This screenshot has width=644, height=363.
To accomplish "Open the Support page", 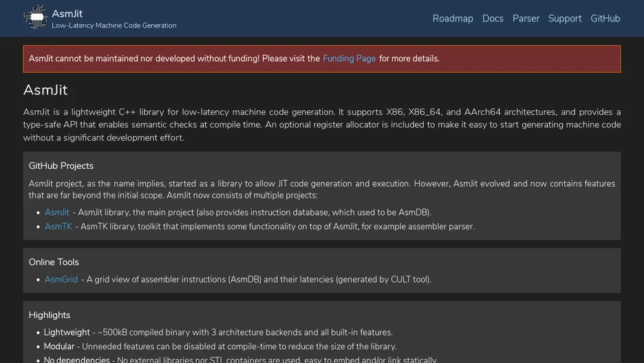I will (x=565, y=19).
